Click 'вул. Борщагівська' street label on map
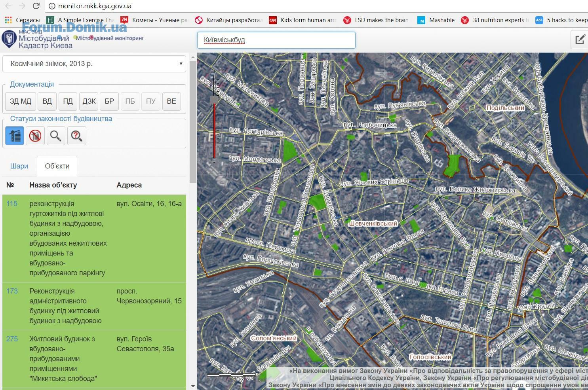The image size is (588, 390). click(x=270, y=261)
